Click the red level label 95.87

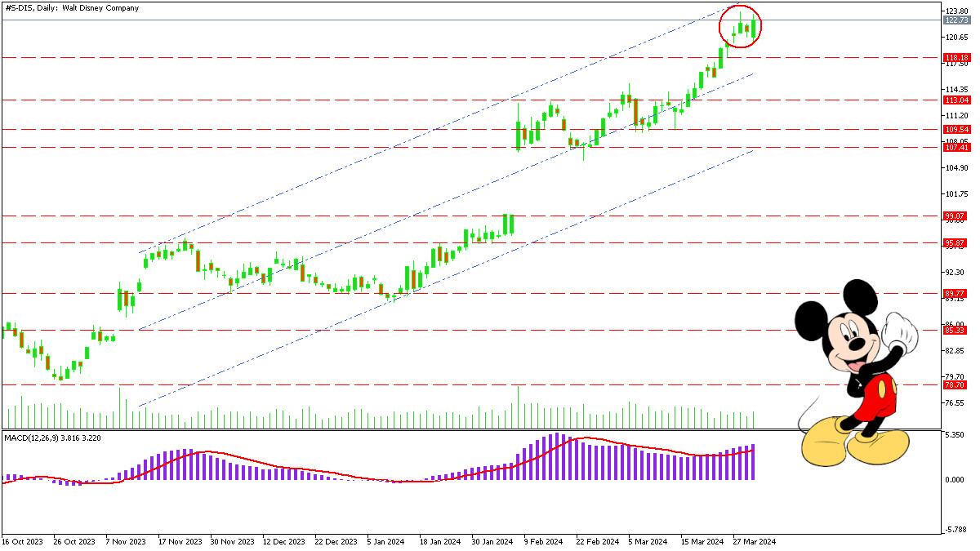point(956,242)
